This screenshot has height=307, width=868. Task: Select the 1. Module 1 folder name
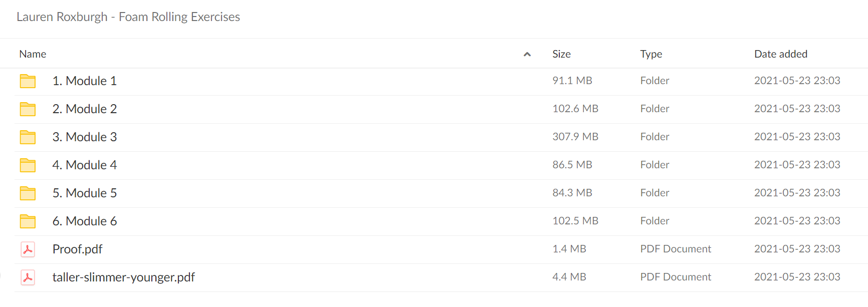tap(85, 81)
